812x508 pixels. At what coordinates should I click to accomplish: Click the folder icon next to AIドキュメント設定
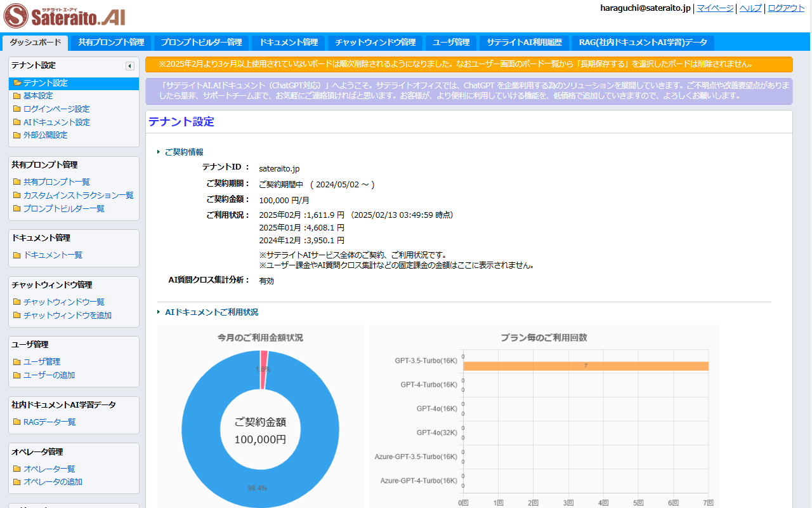(x=16, y=122)
